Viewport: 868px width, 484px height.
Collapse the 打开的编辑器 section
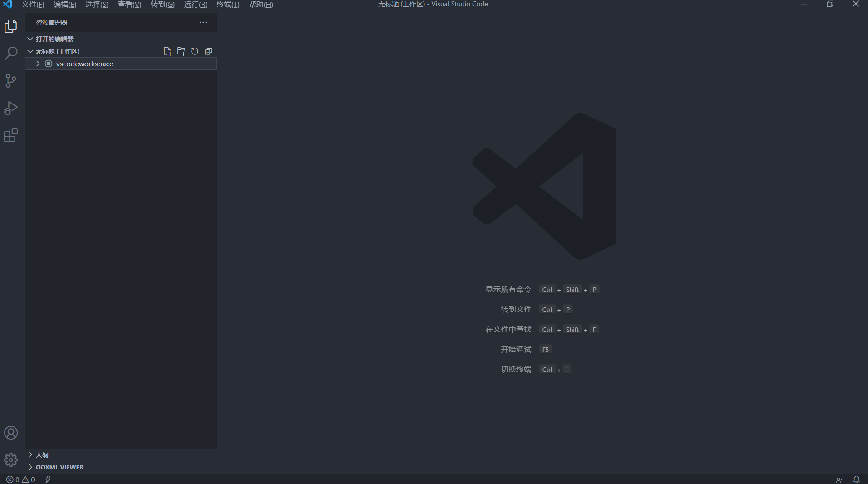point(30,39)
